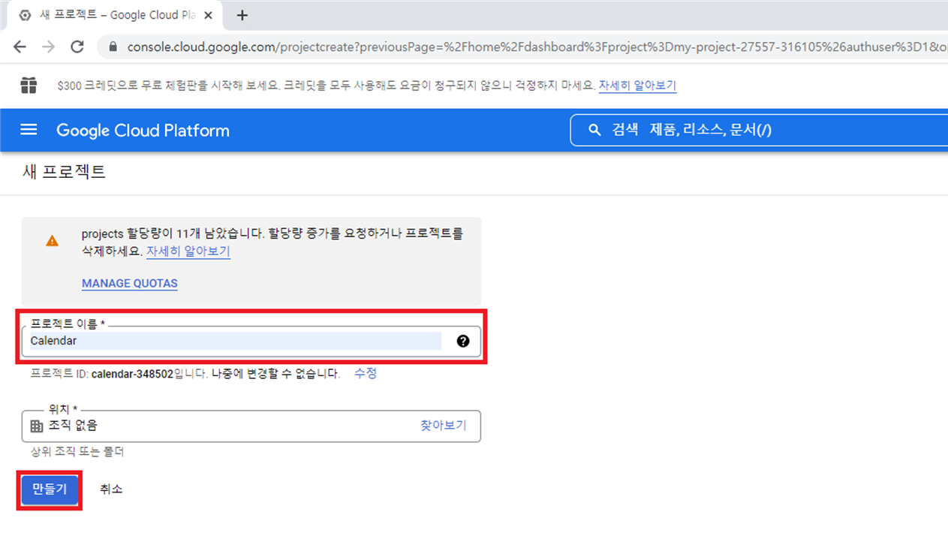The image size is (948, 560).
Task: Click 찾아보기 to browse locations
Action: (443, 426)
